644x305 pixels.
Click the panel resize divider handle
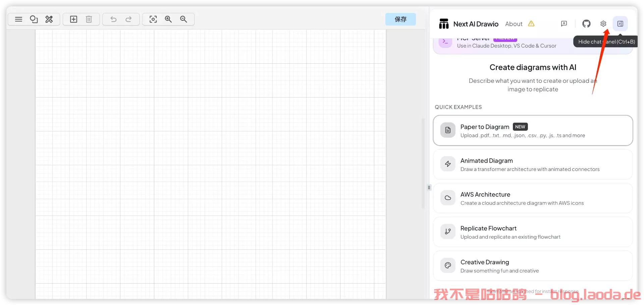429,188
